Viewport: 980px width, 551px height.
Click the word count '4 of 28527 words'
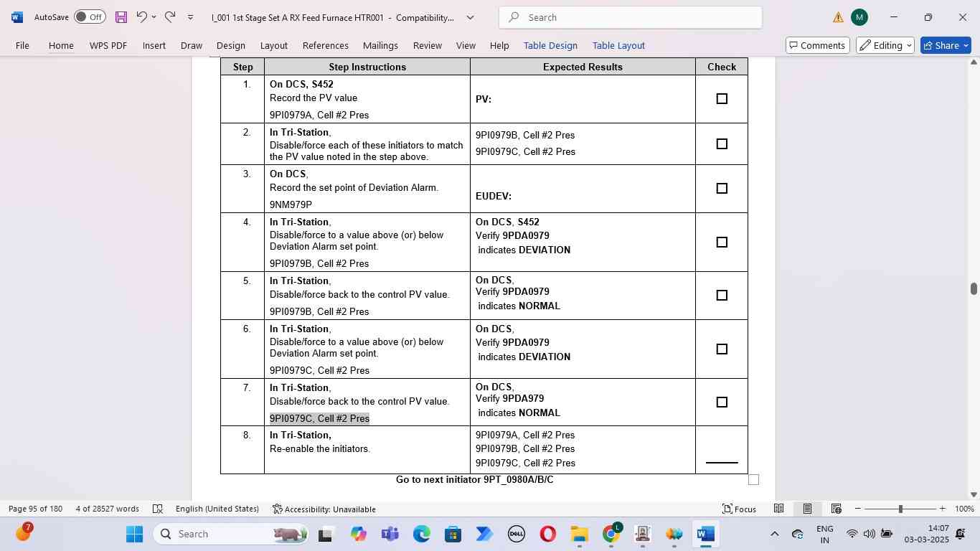point(108,509)
